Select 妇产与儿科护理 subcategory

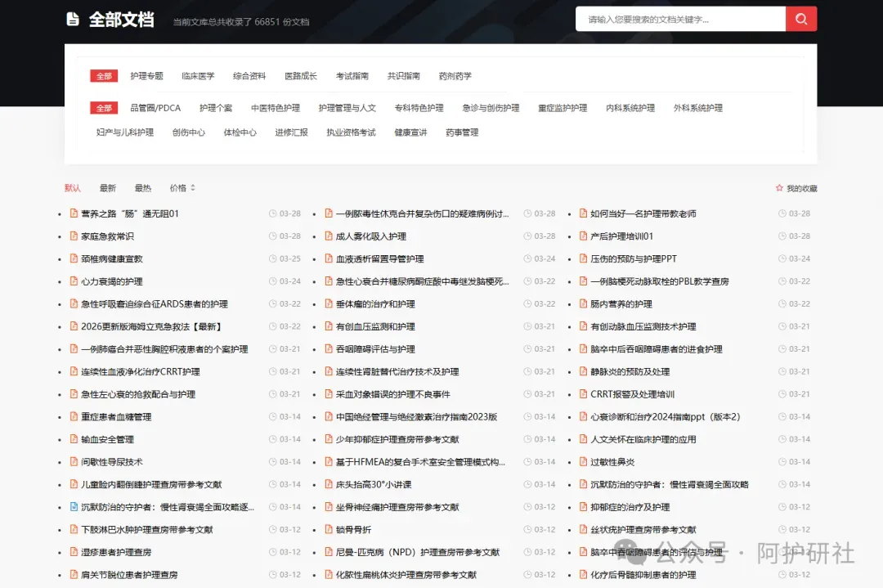[125, 132]
